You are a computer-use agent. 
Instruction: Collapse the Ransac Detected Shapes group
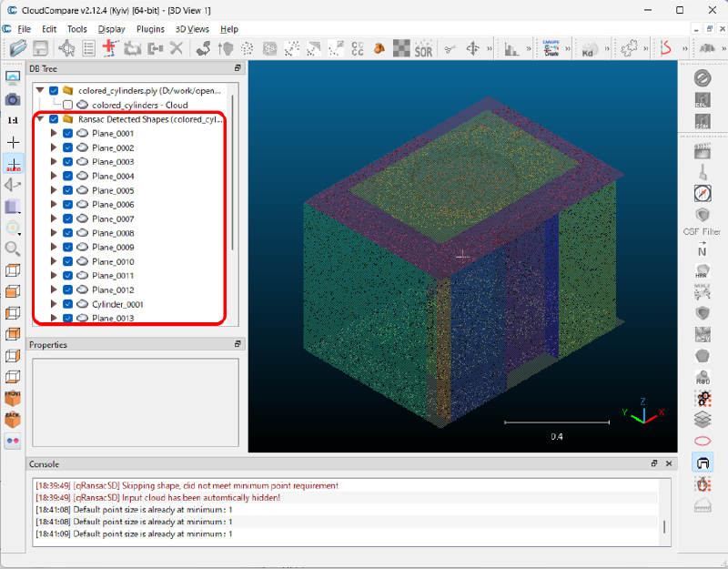click(40, 119)
